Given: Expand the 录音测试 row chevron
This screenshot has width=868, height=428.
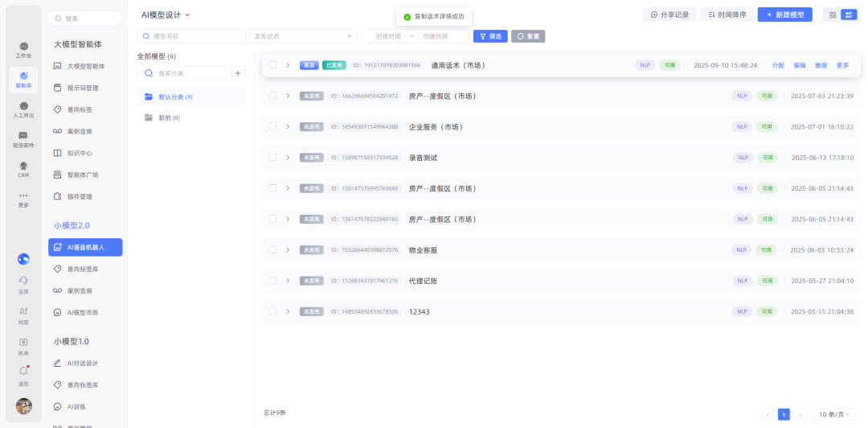Looking at the screenshot, I should (288, 158).
